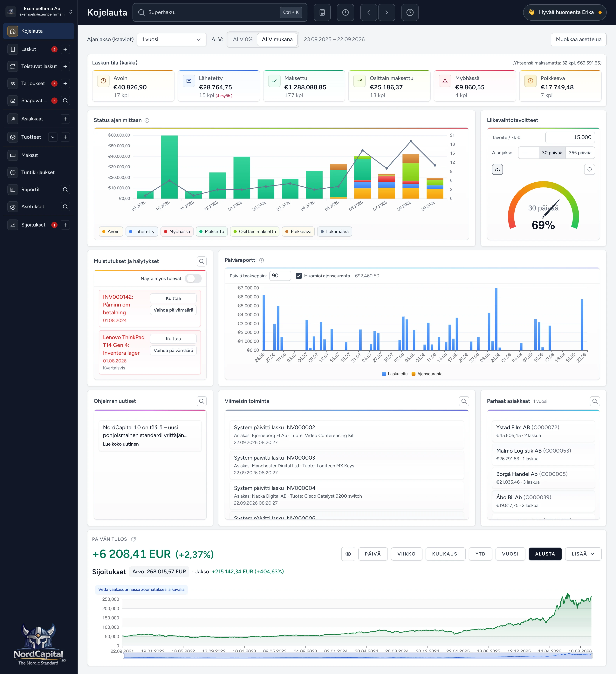Search reports with magnifier next to Raportit
Viewport: 616px width, 674px height.
click(65, 190)
